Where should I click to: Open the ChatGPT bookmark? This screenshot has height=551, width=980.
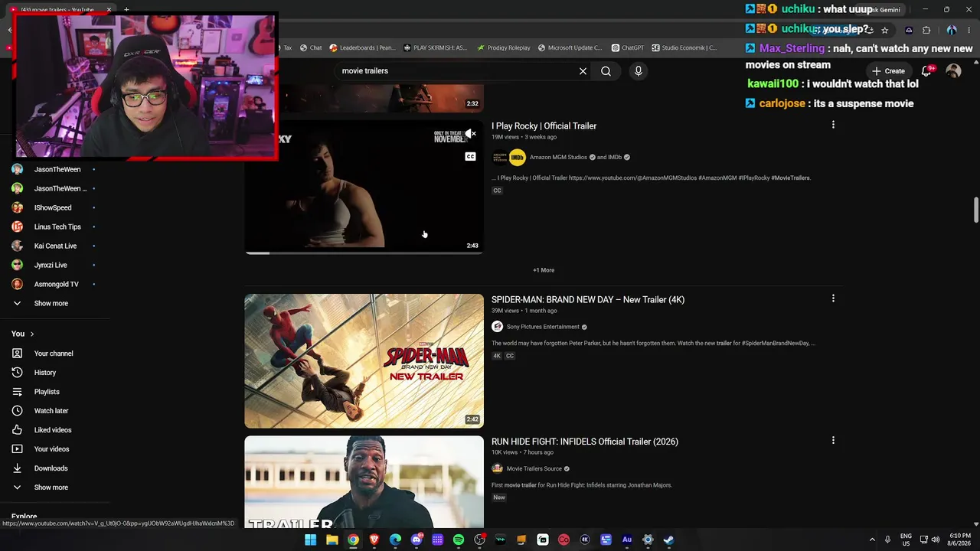point(627,47)
